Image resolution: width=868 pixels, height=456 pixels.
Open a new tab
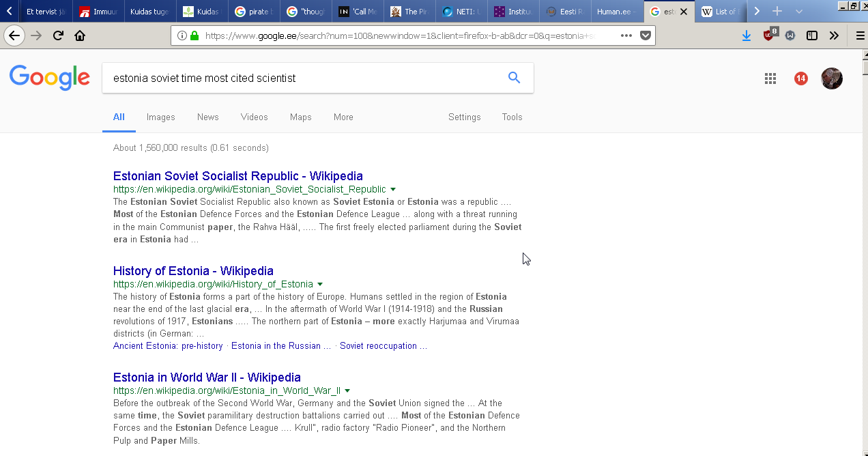tap(777, 12)
